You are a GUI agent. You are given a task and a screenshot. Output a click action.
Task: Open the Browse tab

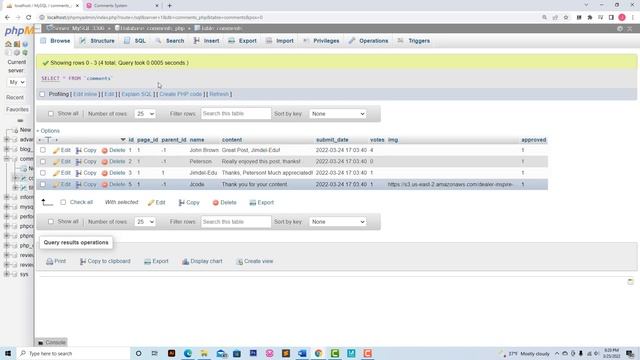56,41
